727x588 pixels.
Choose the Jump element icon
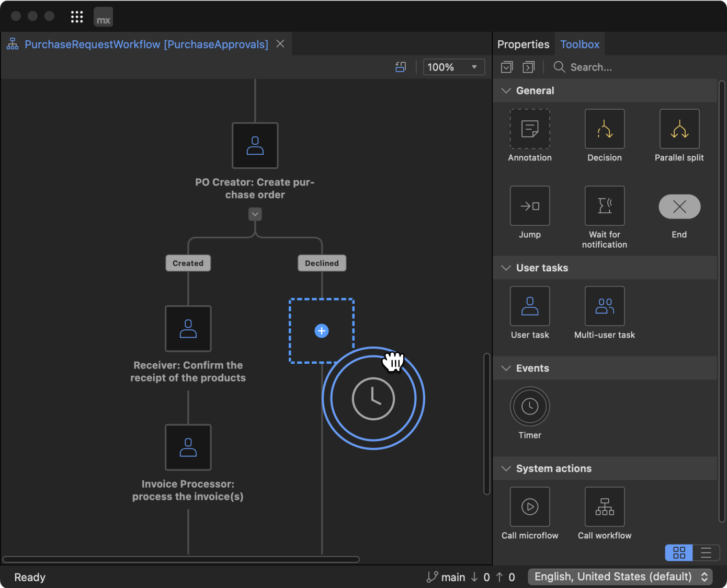point(529,206)
